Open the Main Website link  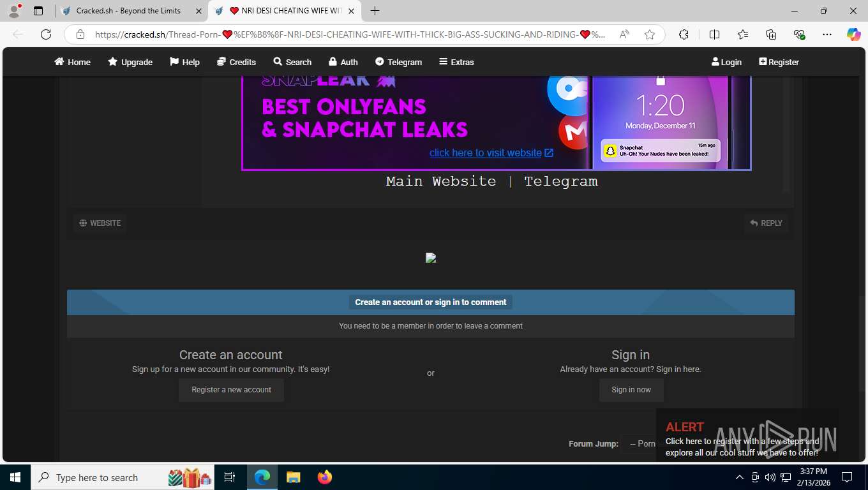(441, 181)
